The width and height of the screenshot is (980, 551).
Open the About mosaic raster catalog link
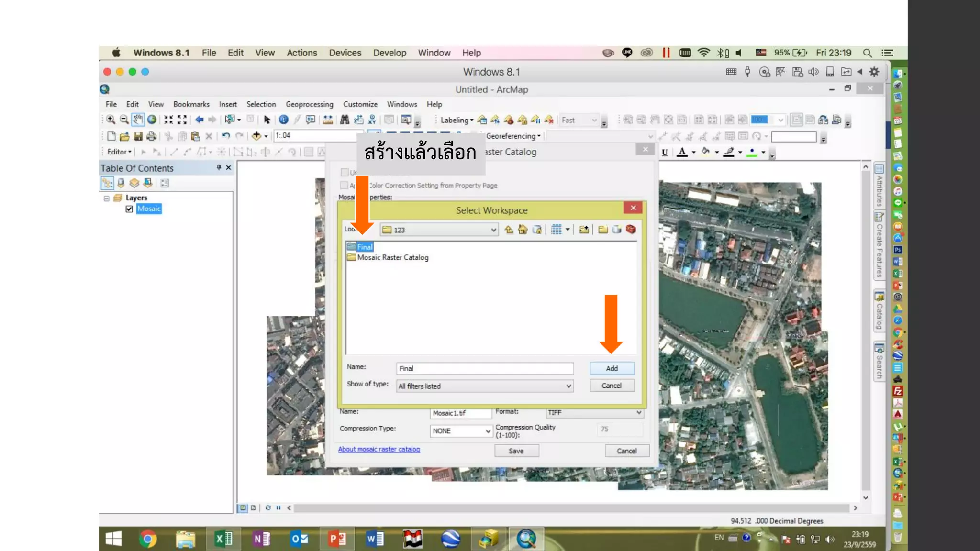point(379,449)
